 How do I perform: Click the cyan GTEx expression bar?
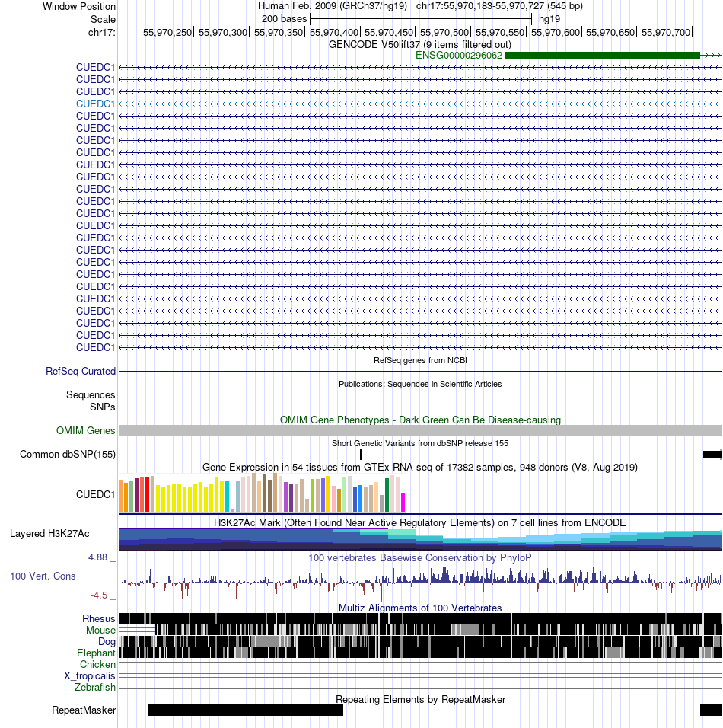pyautogui.click(x=228, y=497)
